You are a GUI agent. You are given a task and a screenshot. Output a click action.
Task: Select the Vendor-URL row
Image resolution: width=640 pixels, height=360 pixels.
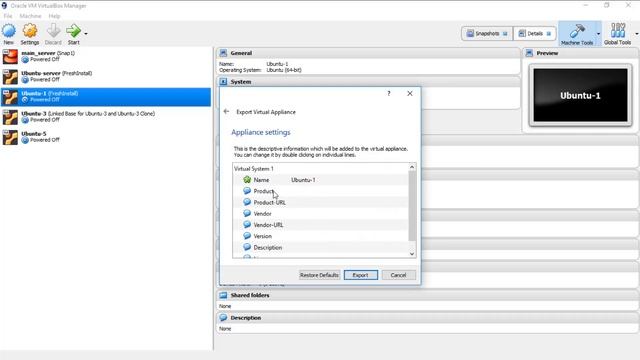tap(320, 225)
